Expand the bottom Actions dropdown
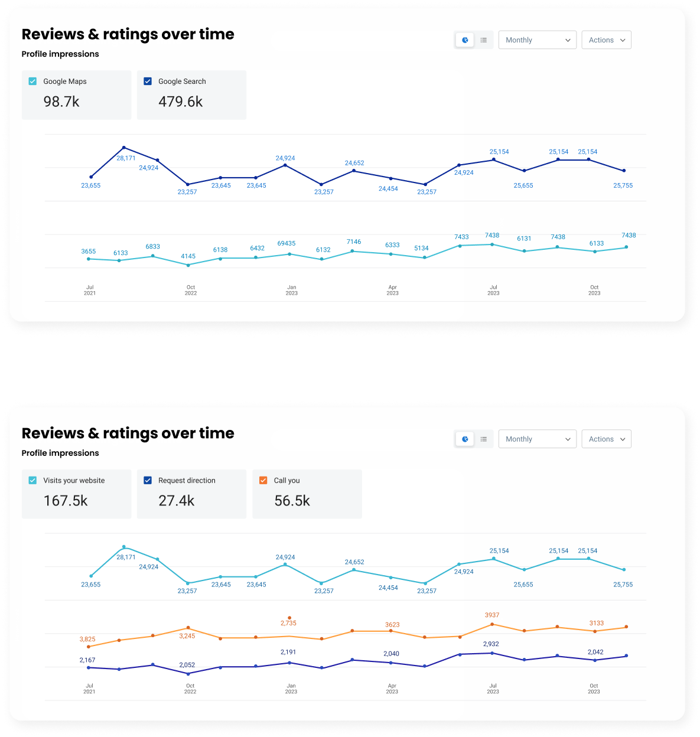 point(606,439)
